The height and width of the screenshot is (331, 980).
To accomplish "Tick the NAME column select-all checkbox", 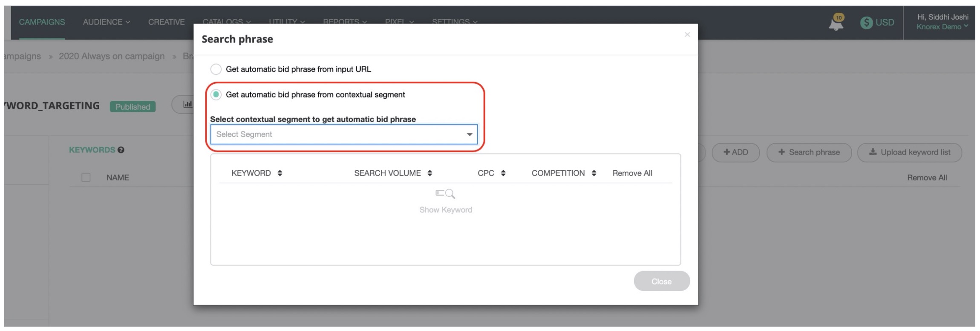I will coord(86,177).
